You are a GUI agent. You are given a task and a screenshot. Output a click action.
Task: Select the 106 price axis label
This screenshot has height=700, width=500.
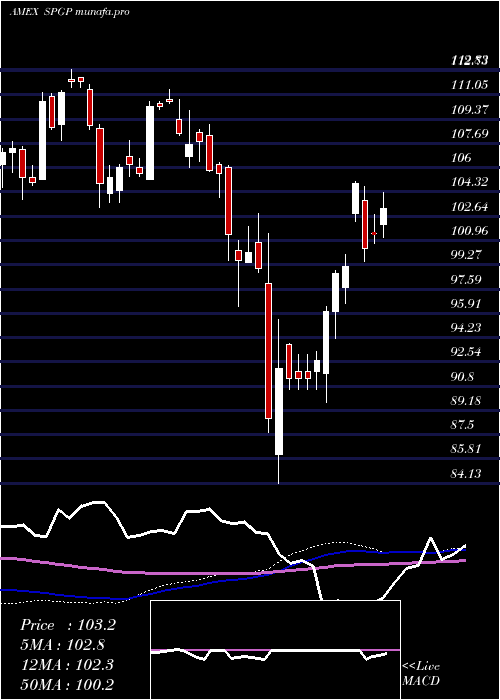pyautogui.click(x=461, y=158)
